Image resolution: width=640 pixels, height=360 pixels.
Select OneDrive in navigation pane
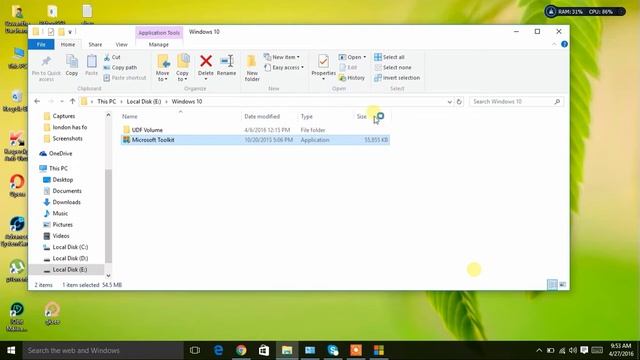(x=60, y=153)
